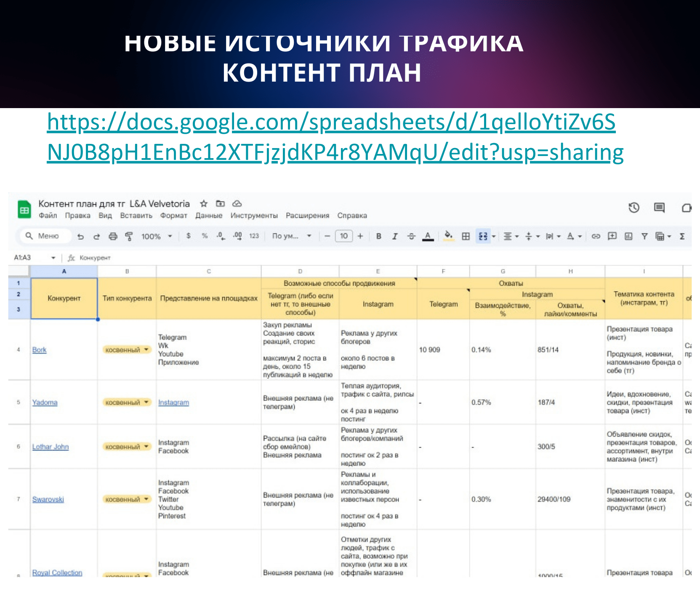700x604 pixels.
Task: Toggle bold formatting
Action: (379, 236)
